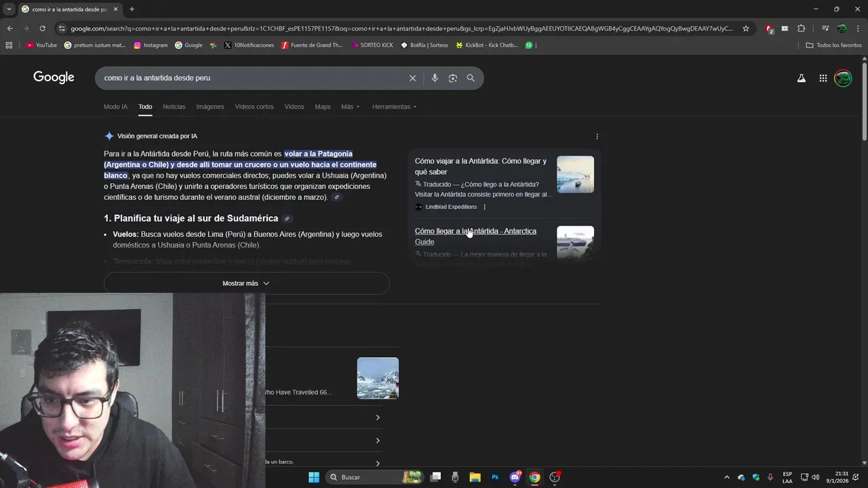Open Chrome extensions puzzle icon
868x488 pixels.
(x=801, y=28)
